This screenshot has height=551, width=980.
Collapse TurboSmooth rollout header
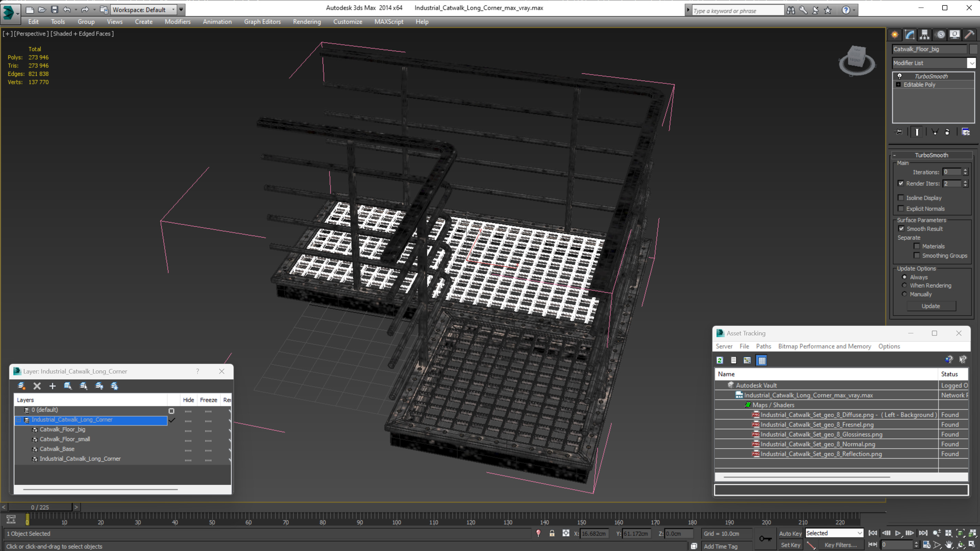(932, 155)
